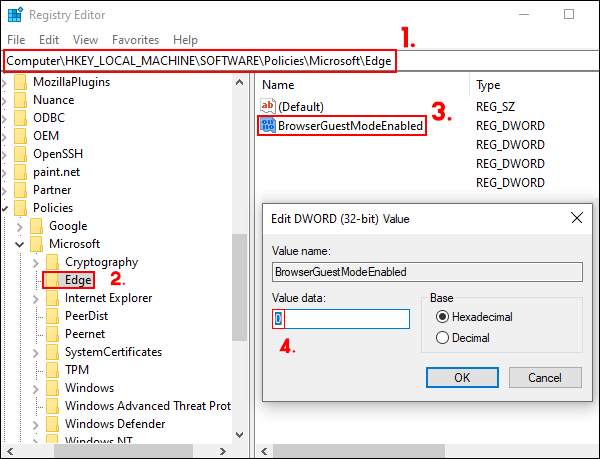Select the Cryptography folder icon
Image resolution: width=600 pixels, height=459 pixels.
click(x=52, y=262)
